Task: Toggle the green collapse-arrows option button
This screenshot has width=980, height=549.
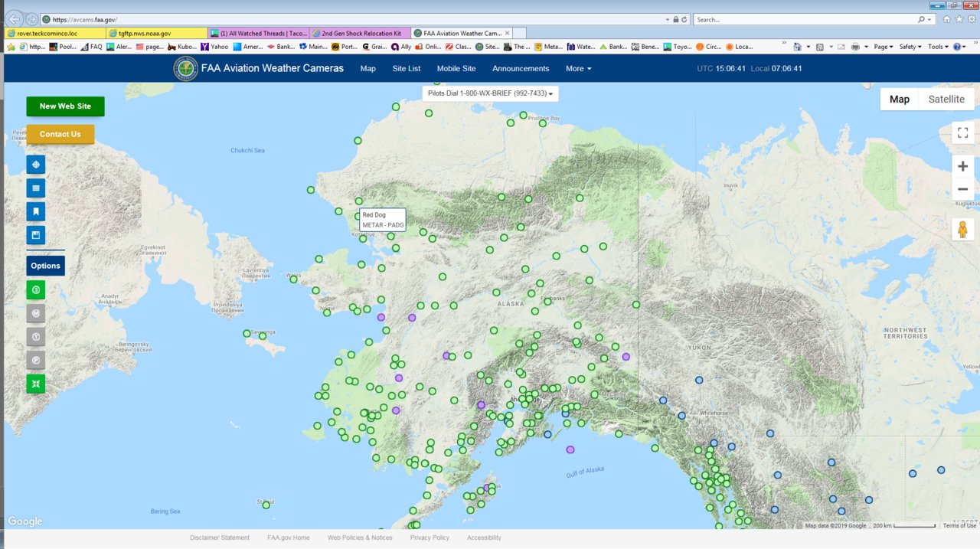Action: click(x=36, y=384)
